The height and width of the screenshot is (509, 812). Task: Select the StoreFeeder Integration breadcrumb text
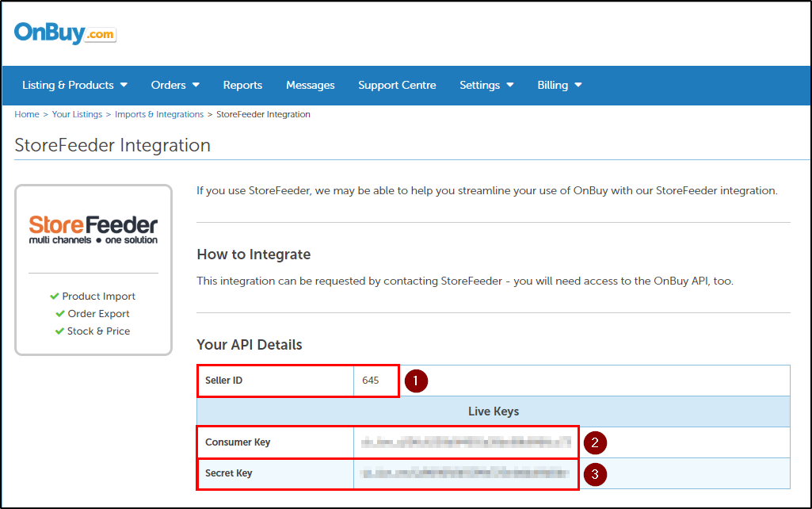click(263, 114)
